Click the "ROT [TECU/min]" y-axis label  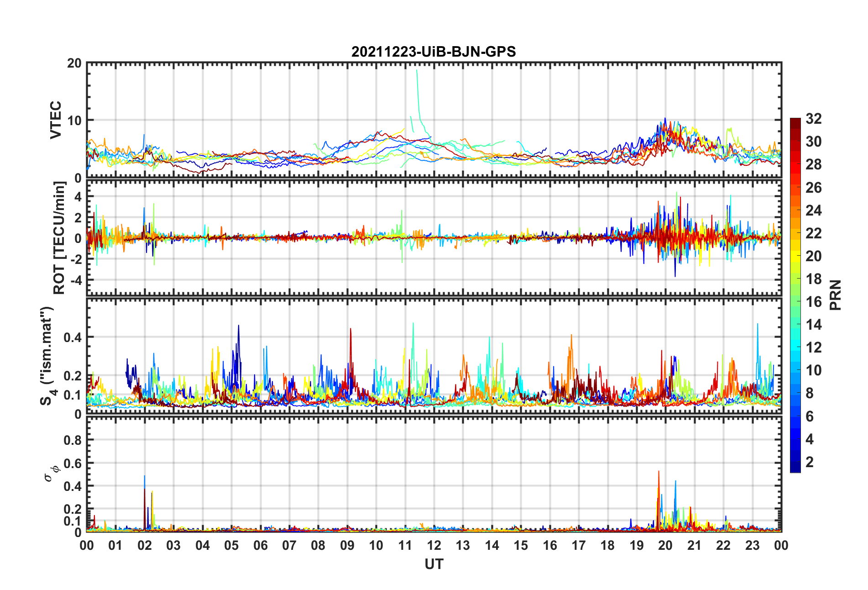pos(59,238)
